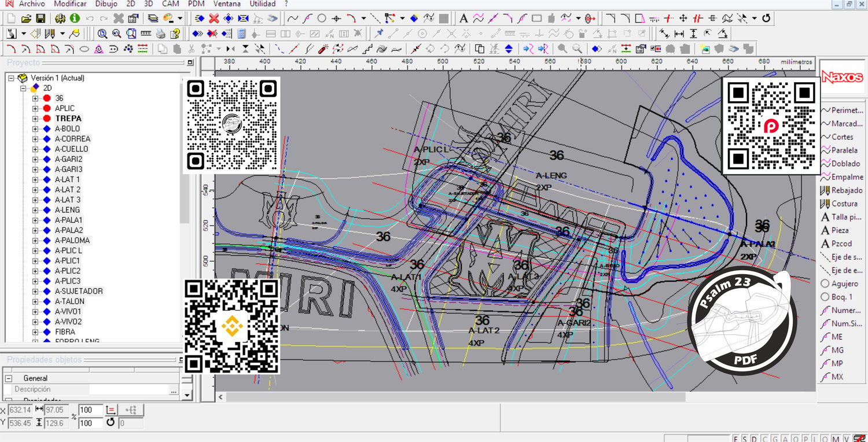Collapse the Versión 1 (Actual) tree node

point(11,78)
